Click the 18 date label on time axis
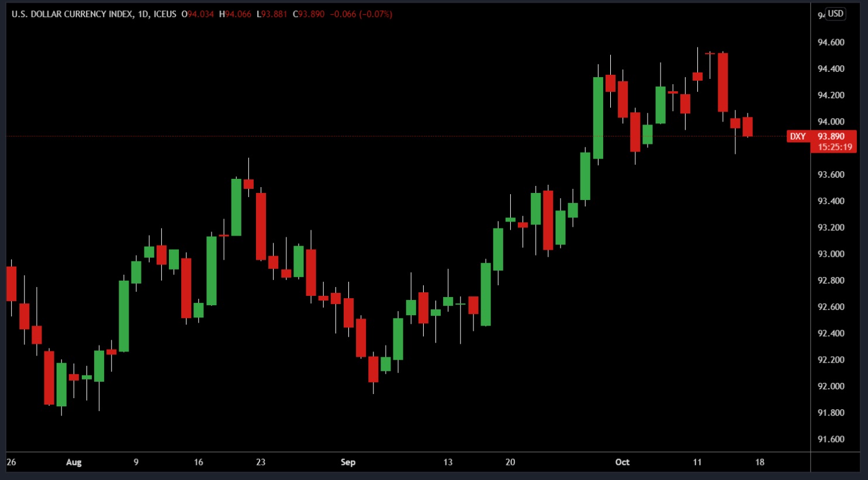Screen dimensions: 868x480 760,462
